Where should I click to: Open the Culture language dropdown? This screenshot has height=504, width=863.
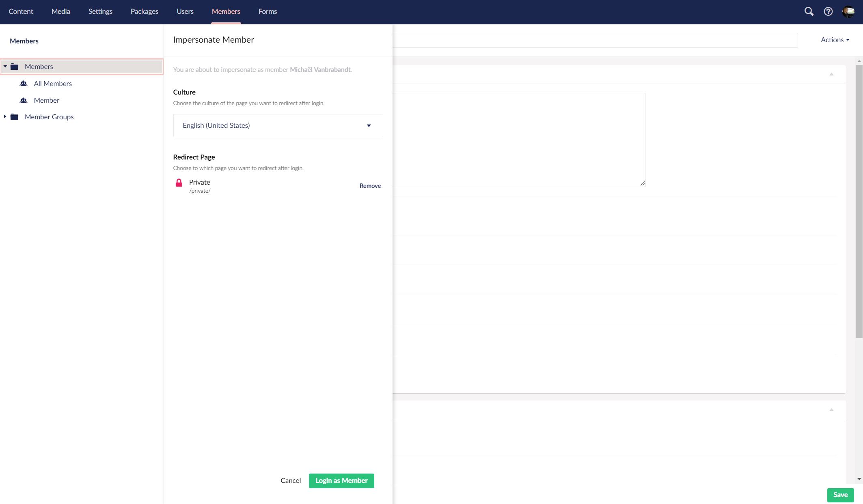click(278, 125)
